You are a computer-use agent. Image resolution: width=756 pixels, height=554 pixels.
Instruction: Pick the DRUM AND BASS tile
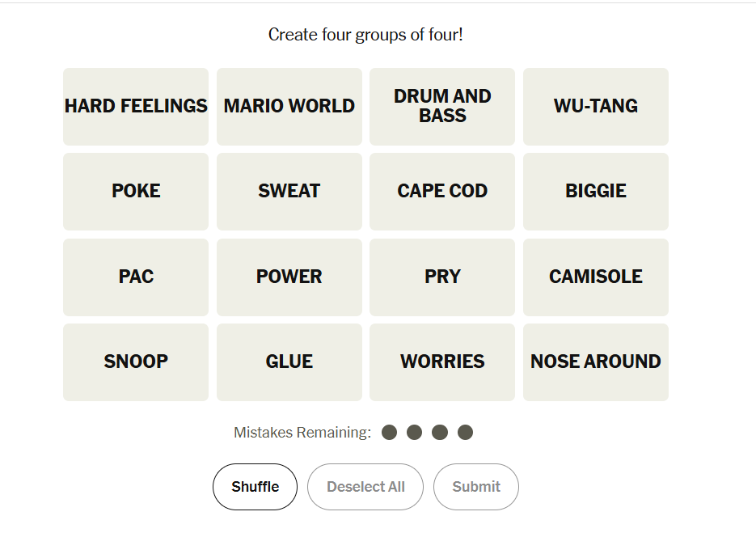tap(442, 107)
